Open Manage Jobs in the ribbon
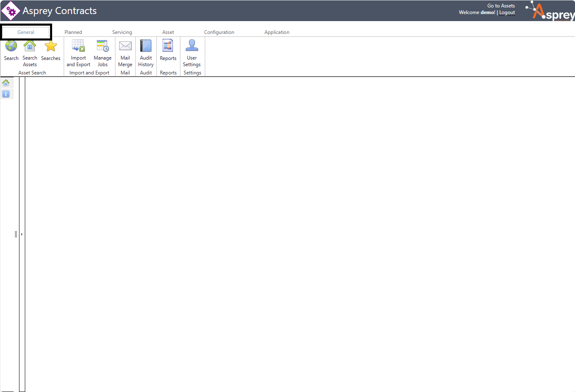Viewport: 575px width, 392px height. point(103,46)
